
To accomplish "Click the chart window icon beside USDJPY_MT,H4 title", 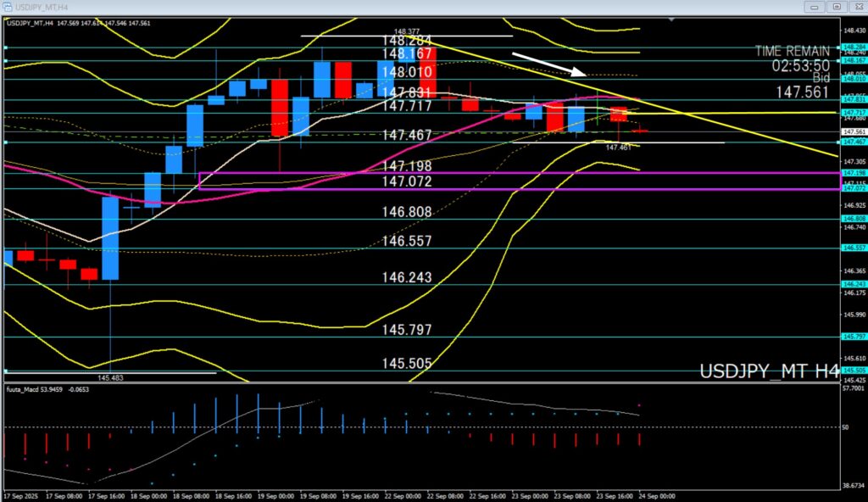I will (x=8, y=6).
